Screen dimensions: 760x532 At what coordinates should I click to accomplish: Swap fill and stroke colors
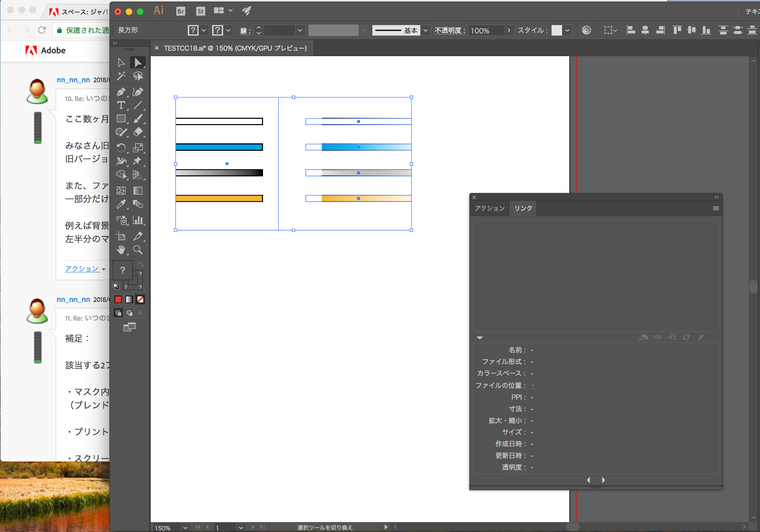[x=140, y=265]
